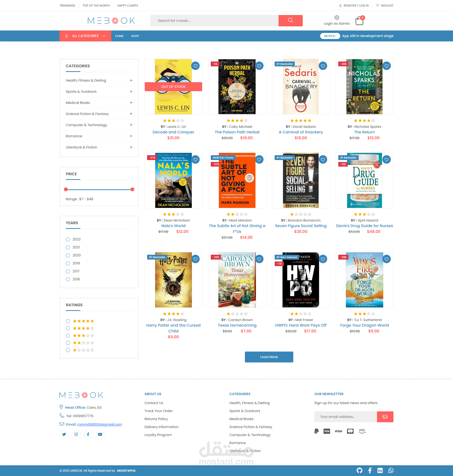Expand Medical Books category
The width and height of the screenshot is (453, 476).
131,103
